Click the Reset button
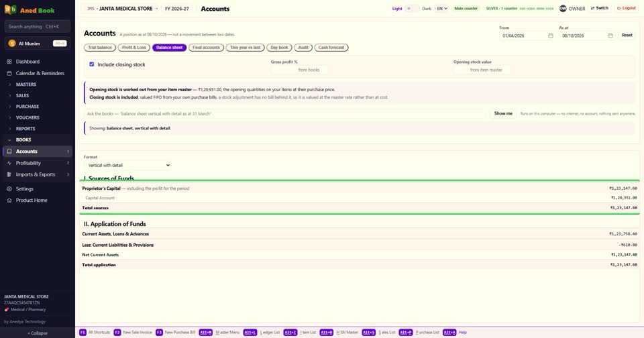This screenshot has height=338, width=644. pyautogui.click(x=627, y=36)
